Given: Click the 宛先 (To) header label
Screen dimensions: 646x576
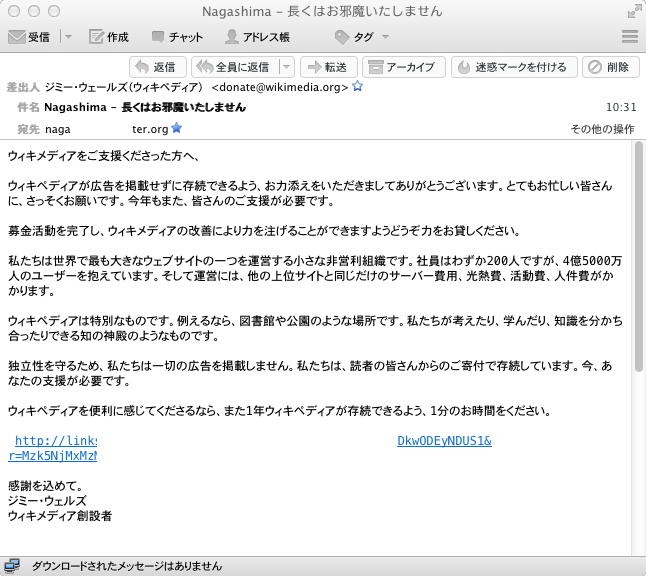Looking at the screenshot, I should point(28,129).
